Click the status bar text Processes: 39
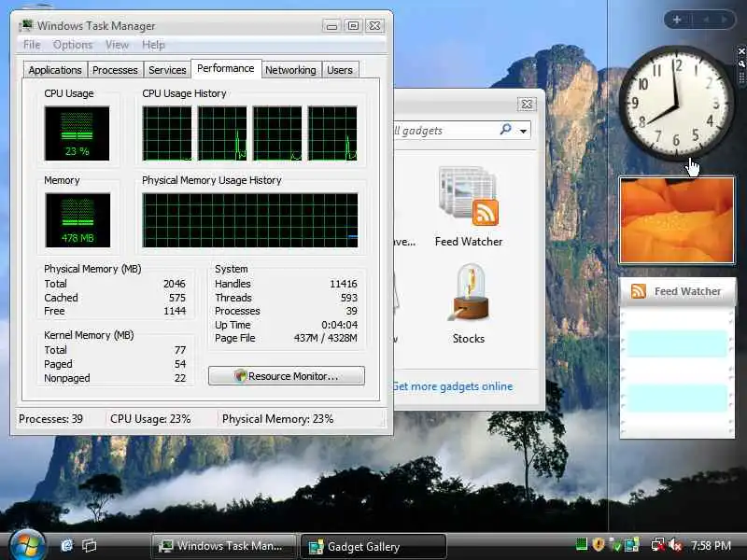Image resolution: width=747 pixels, height=560 pixels. (50, 419)
